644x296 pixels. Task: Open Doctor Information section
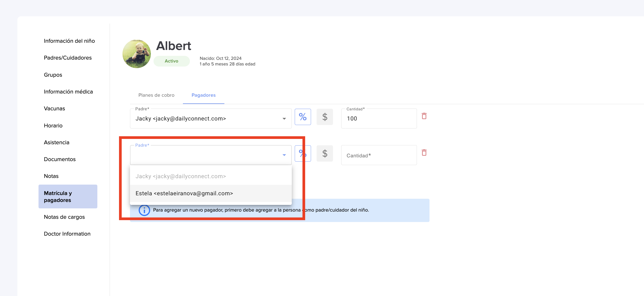[x=67, y=234]
